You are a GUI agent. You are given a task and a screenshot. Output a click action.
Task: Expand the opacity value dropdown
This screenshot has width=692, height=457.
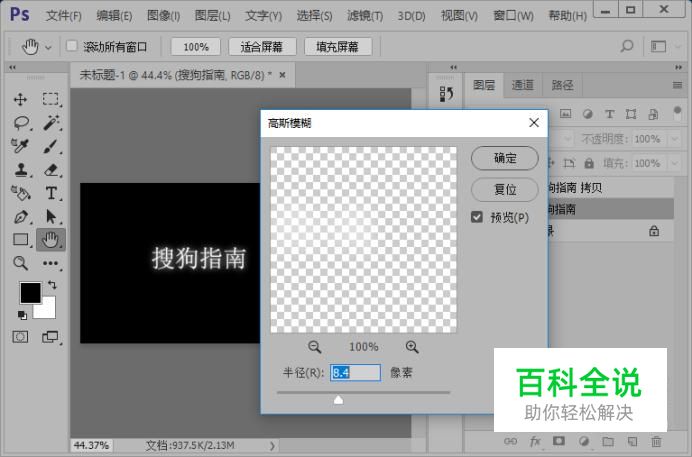point(674,139)
